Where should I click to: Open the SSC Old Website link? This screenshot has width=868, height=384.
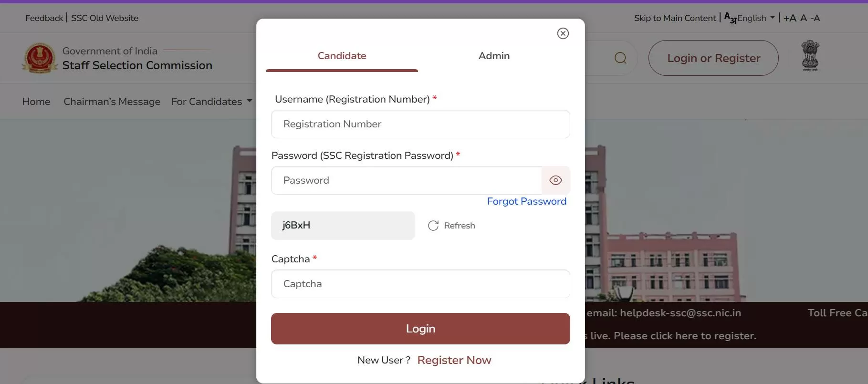105,18
